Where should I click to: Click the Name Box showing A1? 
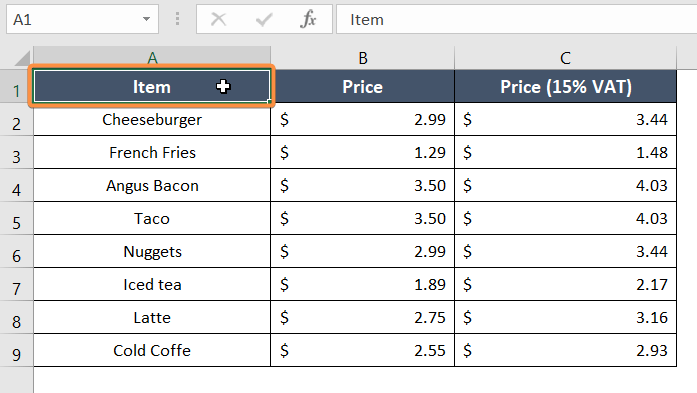(82, 19)
